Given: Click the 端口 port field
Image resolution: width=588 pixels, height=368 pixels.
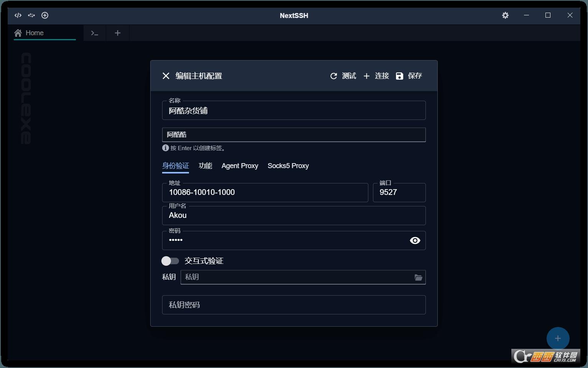Looking at the screenshot, I should tap(399, 192).
